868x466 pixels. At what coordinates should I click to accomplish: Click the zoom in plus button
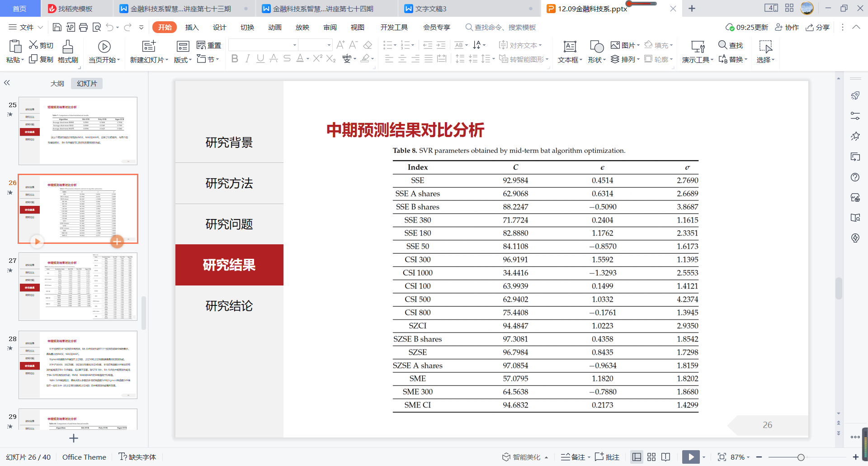[x=856, y=457]
